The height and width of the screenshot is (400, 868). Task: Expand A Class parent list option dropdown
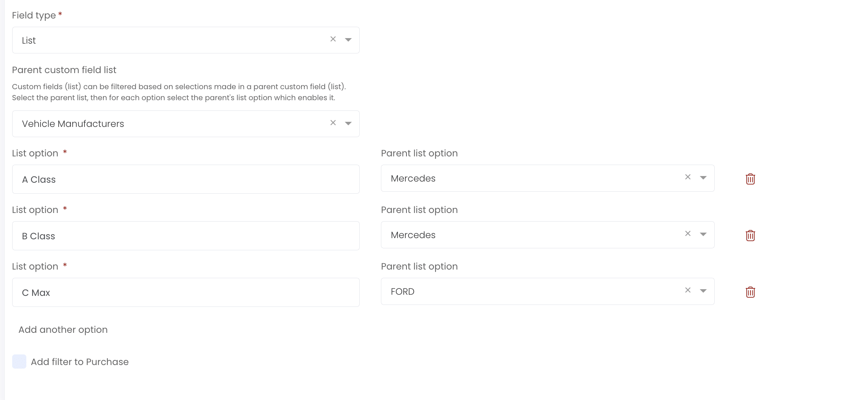click(x=703, y=178)
